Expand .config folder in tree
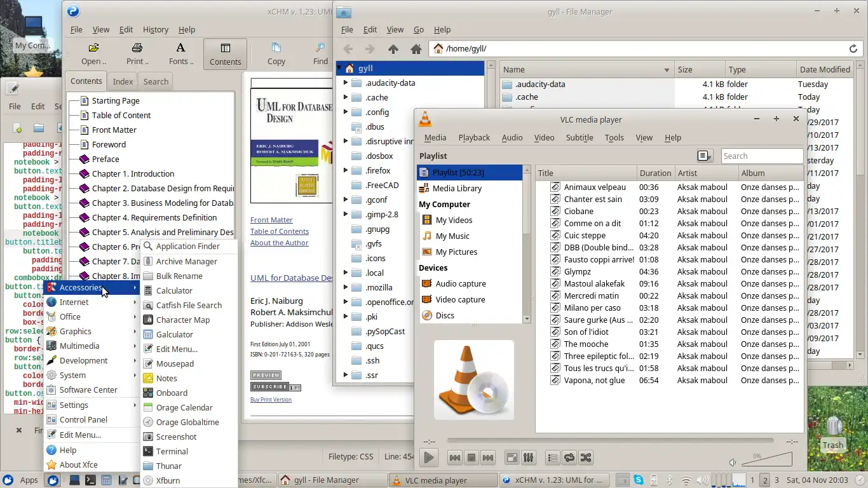This screenshot has height=488, width=868. pos(346,112)
